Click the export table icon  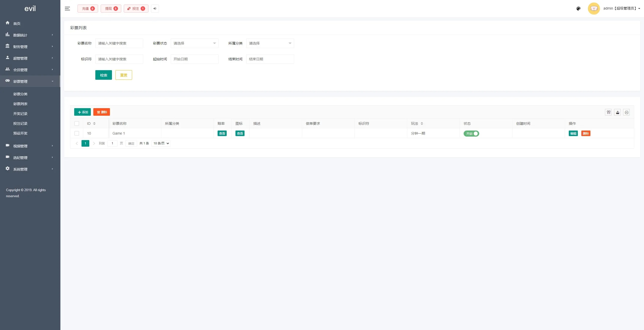coord(617,112)
